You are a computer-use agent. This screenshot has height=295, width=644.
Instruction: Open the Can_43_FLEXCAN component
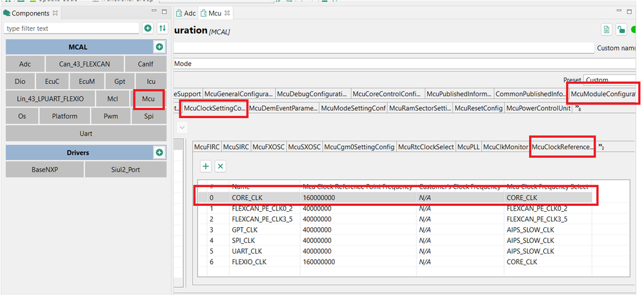point(84,64)
